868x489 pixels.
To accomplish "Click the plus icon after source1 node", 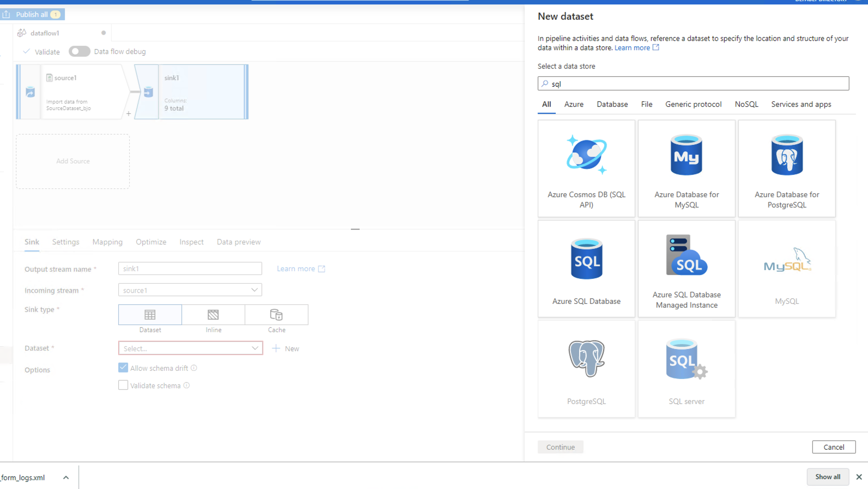I will [x=129, y=114].
